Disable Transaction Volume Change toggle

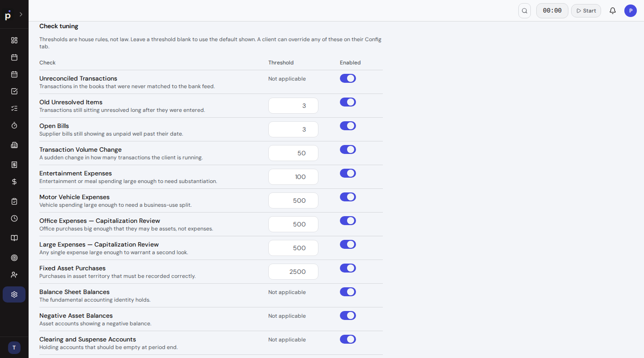[x=348, y=149]
